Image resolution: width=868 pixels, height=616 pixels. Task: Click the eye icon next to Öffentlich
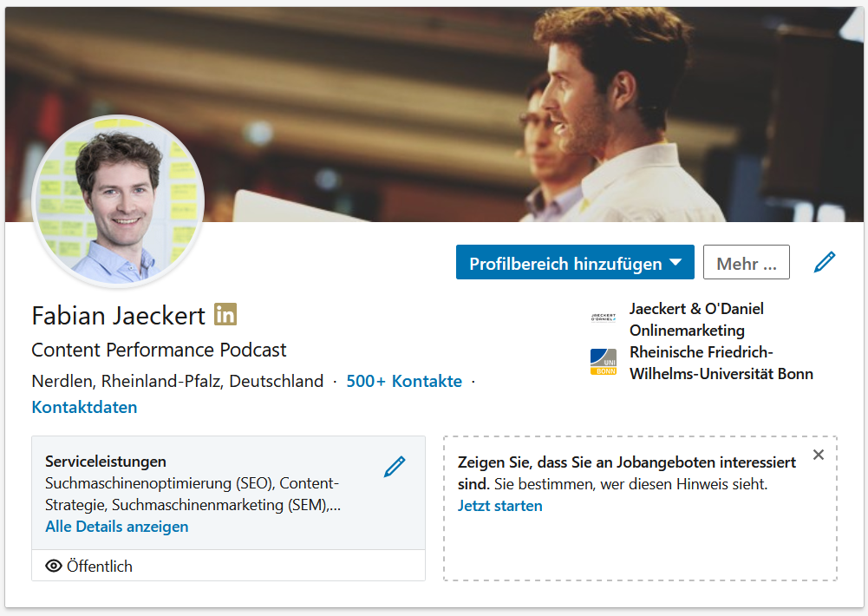(54, 566)
